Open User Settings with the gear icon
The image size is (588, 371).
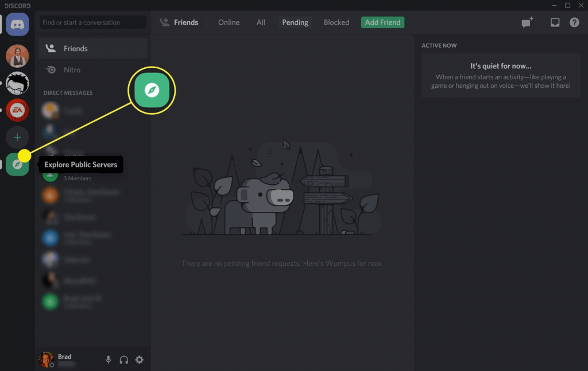[139, 360]
